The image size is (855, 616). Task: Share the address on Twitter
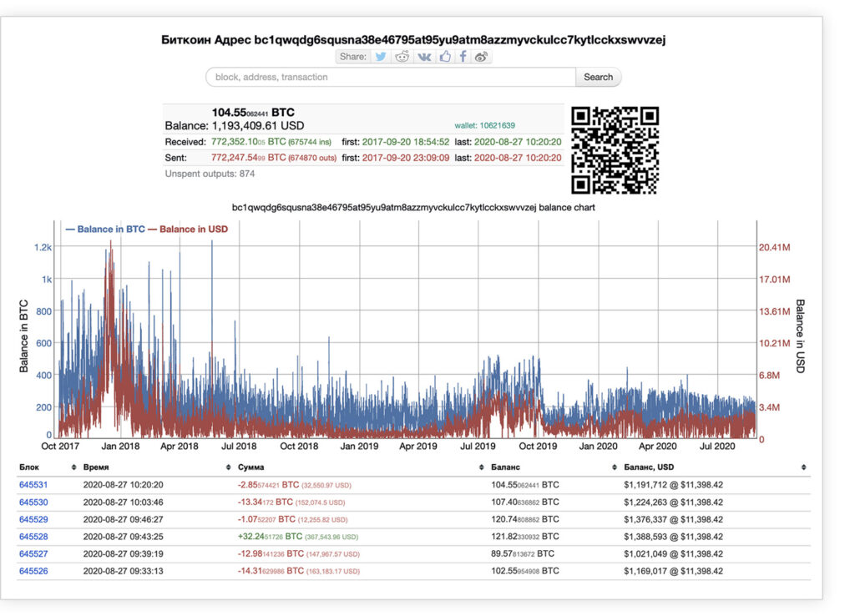[x=381, y=57]
